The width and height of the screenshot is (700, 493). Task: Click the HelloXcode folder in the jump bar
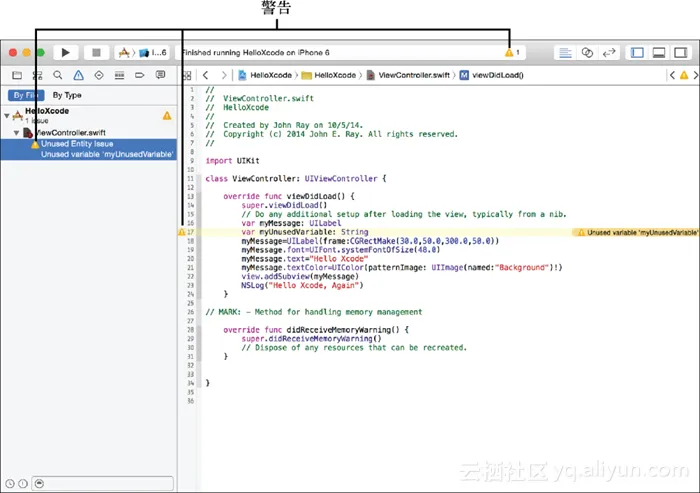(329, 75)
